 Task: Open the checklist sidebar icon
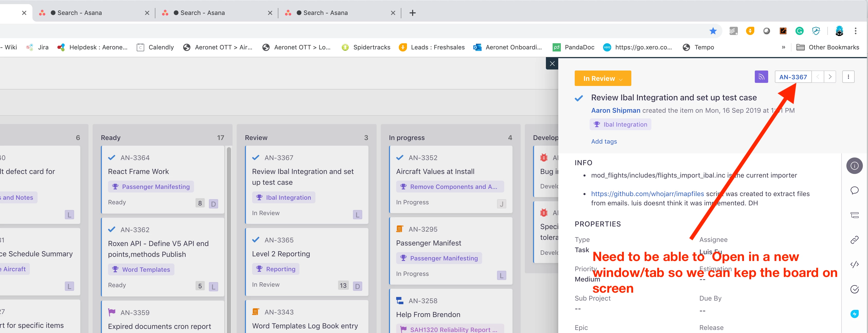[854, 289]
